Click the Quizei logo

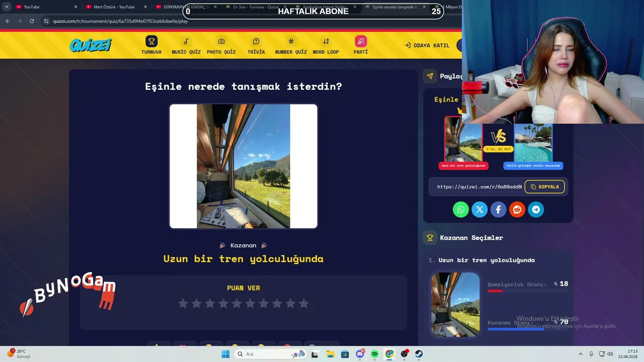point(91,45)
